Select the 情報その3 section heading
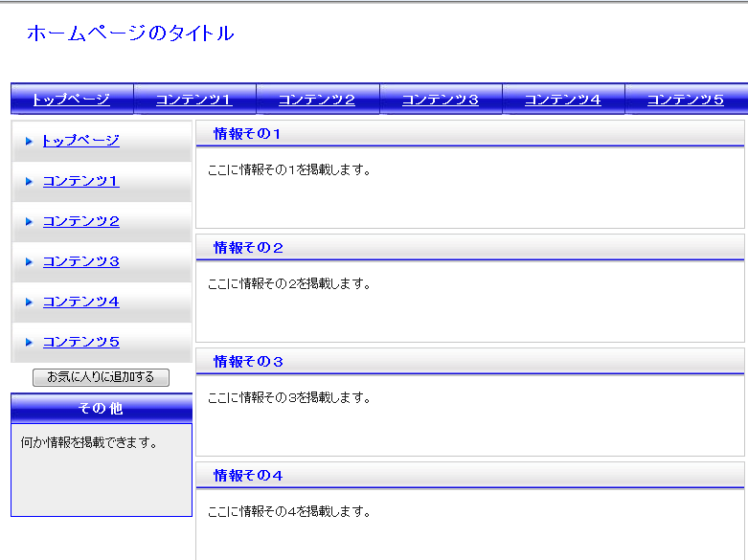 coord(248,362)
